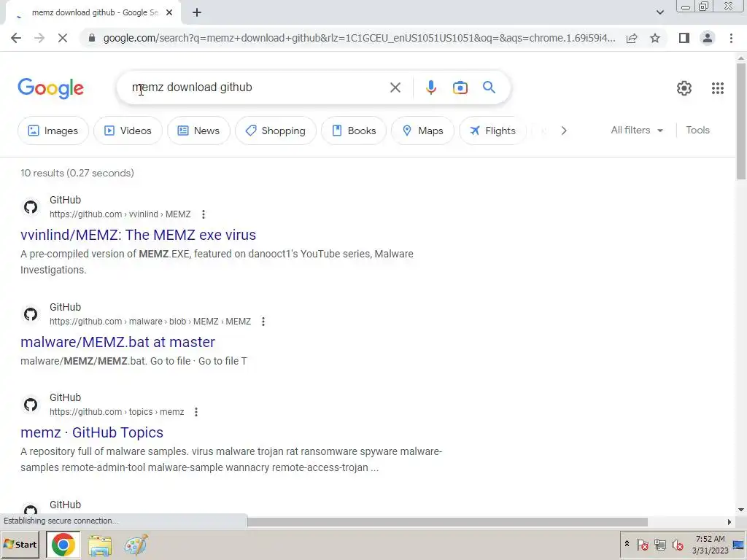This screenshot has height=560, width=747.
Task: Open the tab search dropdown arrow
Action: 659,12
